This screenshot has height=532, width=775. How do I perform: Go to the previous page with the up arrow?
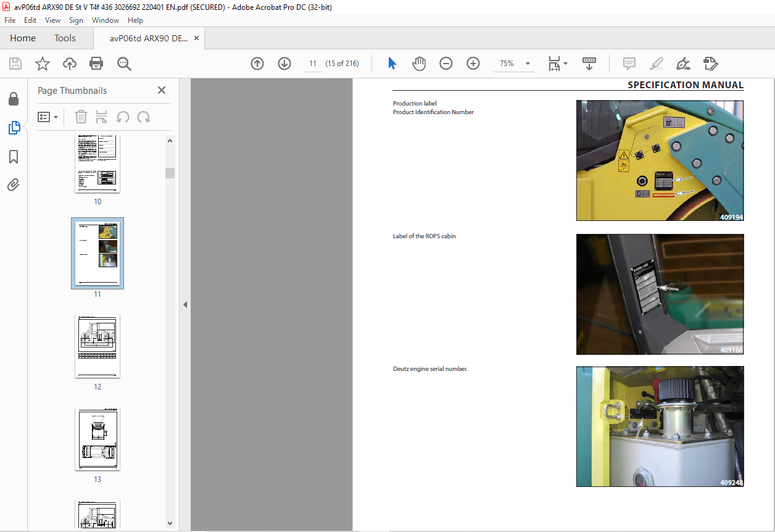(257, 64)
